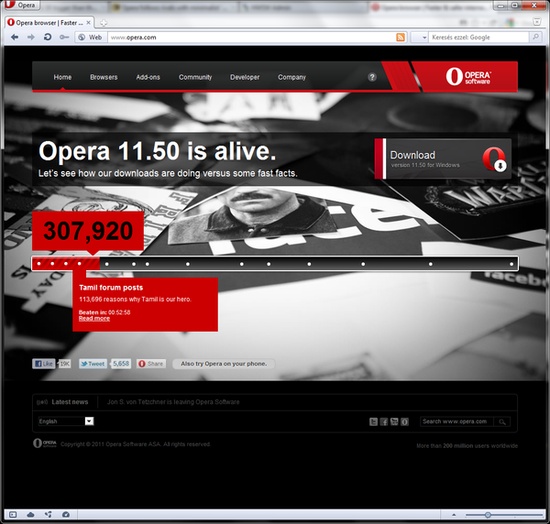Expand the search engine selector dropdown
550x524 pixels.
(x=420, y=37)
